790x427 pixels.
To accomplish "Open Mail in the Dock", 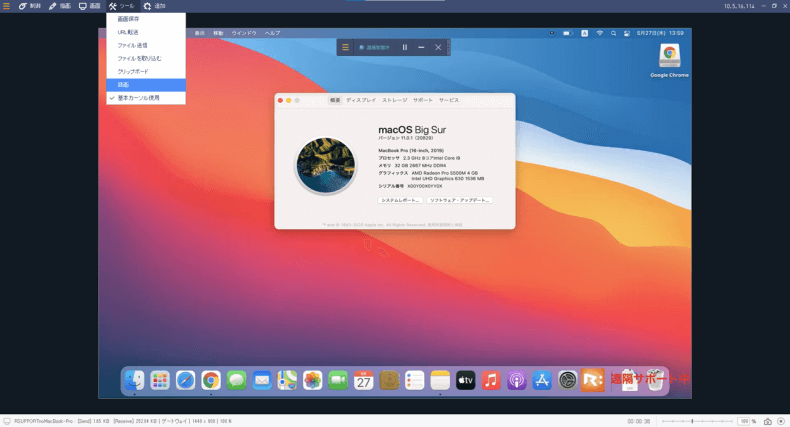I will (262, 381).
